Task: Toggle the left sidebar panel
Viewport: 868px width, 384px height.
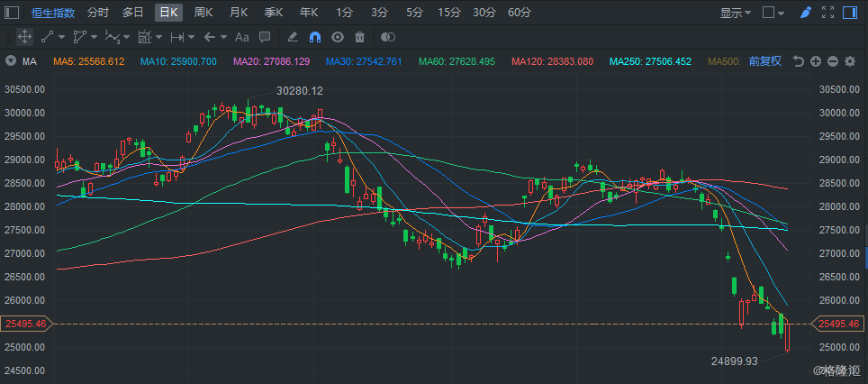Action: 12,13
